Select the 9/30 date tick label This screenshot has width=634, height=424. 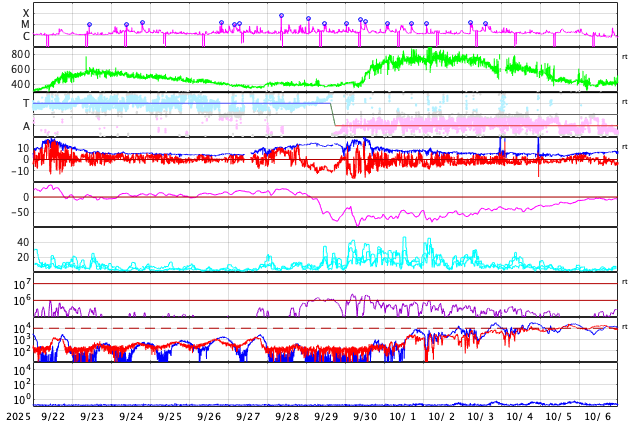(365, 416)
